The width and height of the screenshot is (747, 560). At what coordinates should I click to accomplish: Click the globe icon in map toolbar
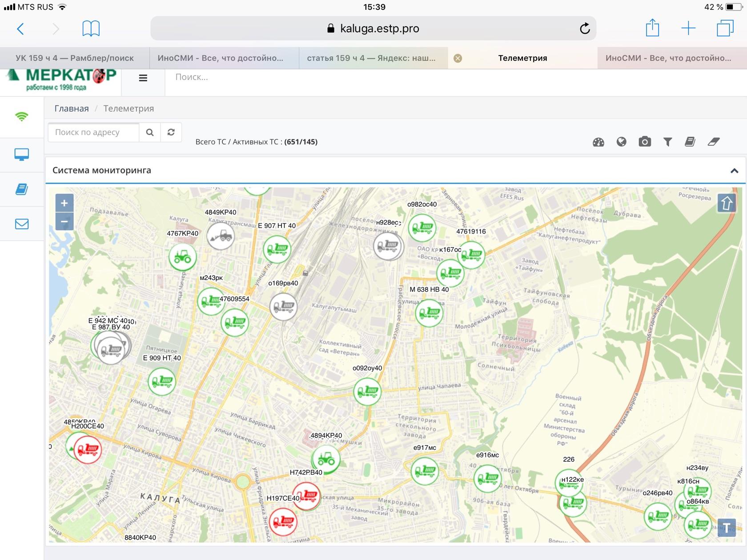[x=621, y=142]
